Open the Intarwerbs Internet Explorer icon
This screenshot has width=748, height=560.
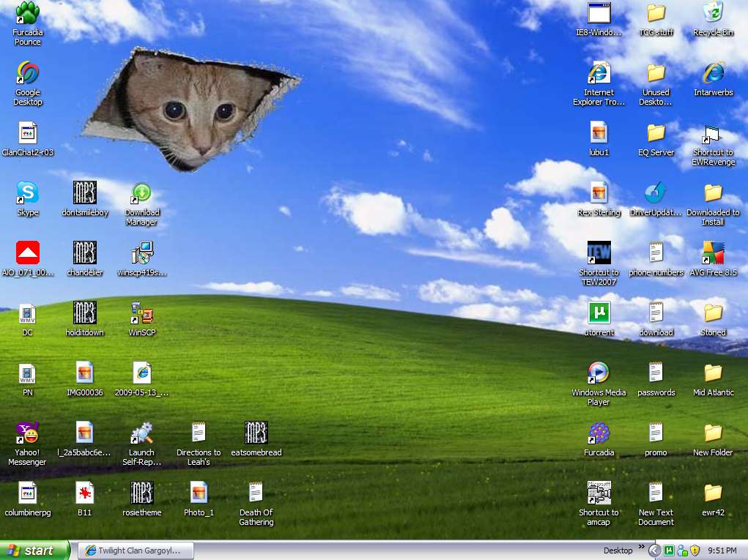pos(713,73)
